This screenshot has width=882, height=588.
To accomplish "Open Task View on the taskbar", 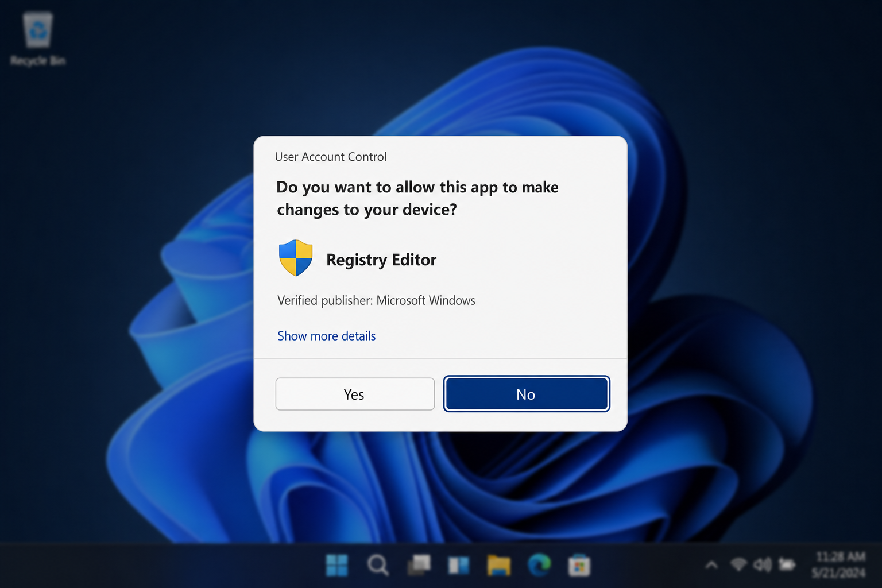I will tap(419, 565).
